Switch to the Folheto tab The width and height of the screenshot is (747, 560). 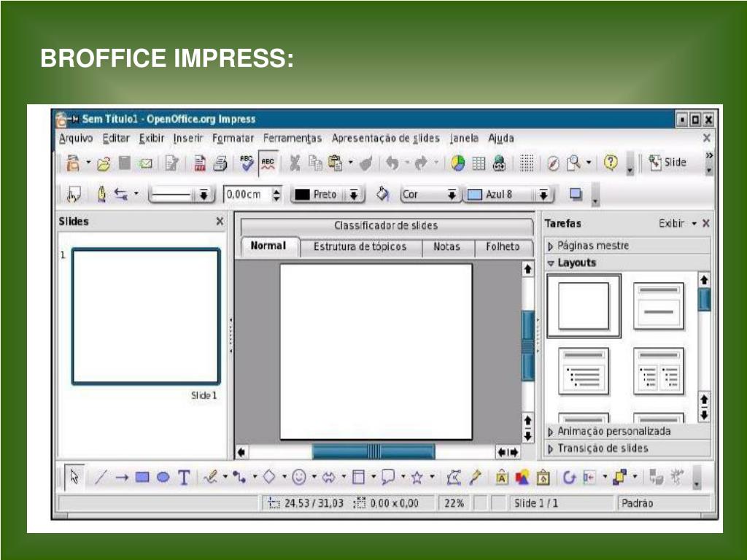point(503,246)
